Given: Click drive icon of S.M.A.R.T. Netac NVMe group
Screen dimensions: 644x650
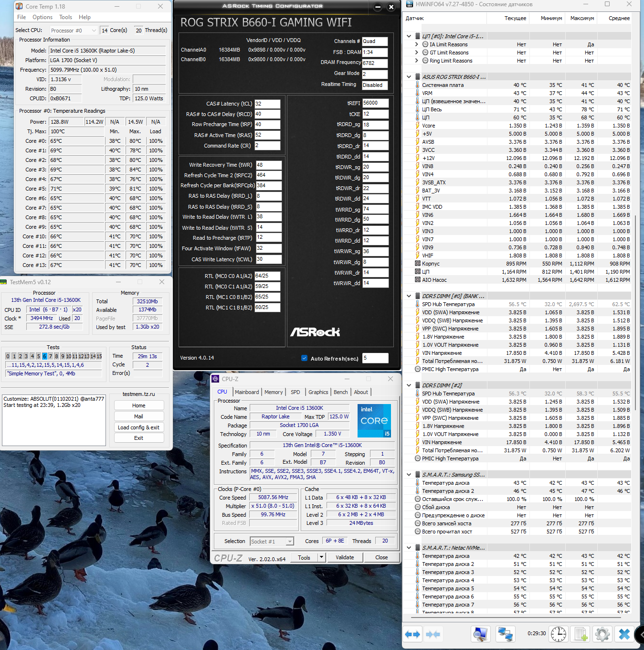Looking at the screenshot, I should [x=418, y=548].
